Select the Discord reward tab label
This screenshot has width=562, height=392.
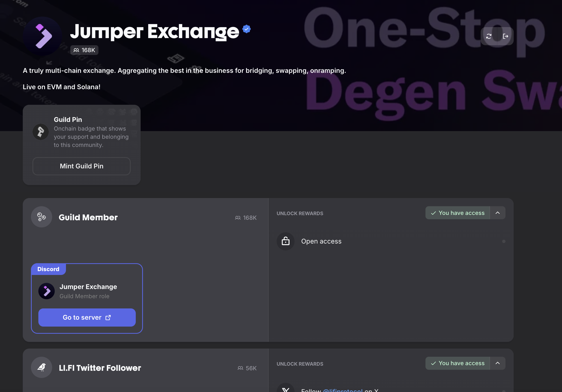pyautogui.click(x=48, y=269)
